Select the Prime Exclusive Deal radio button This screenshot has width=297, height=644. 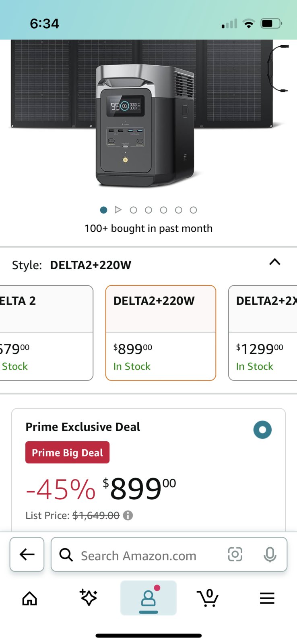point(262,430)
